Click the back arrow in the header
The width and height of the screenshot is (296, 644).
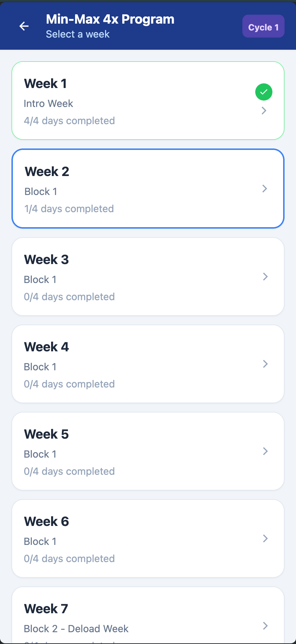[24, 26]
